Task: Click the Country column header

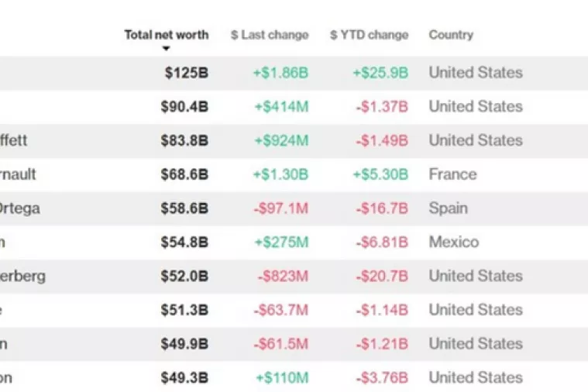Action: click(451, 35)
